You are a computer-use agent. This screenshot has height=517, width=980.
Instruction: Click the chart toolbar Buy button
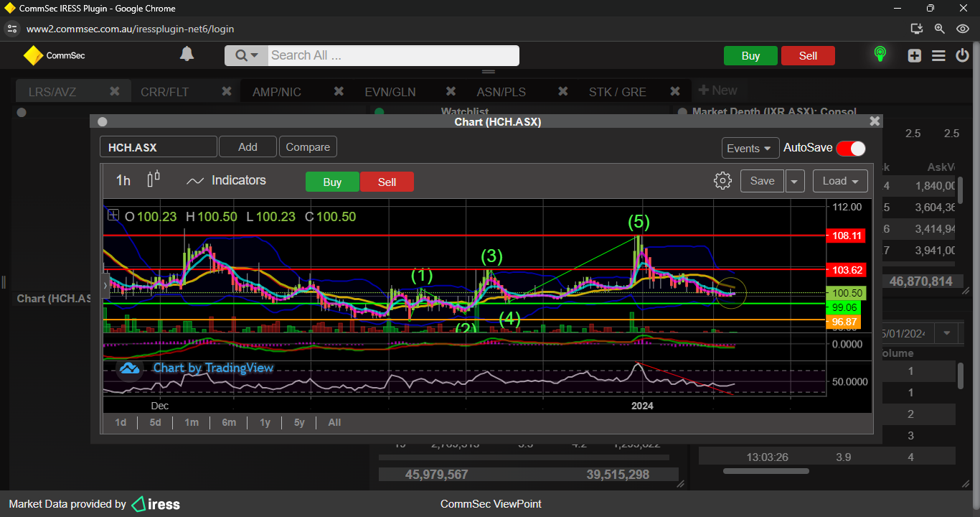[x=332, y=182]
